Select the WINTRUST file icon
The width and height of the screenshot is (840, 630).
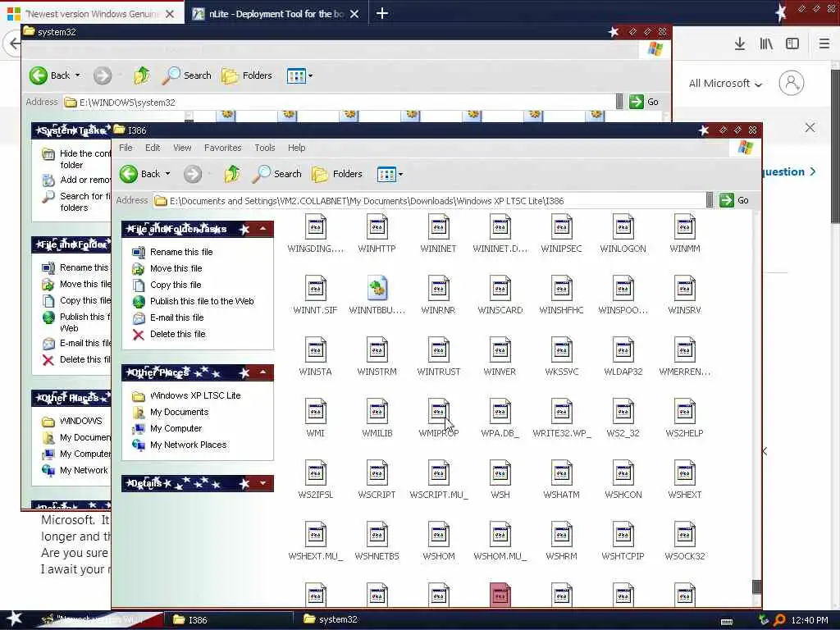point(439,350)
